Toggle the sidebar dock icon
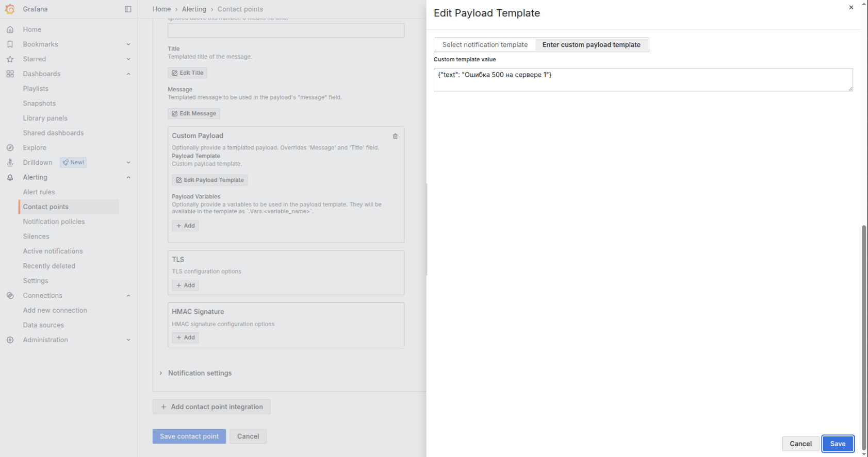Image resolution: width=868 pixels, height=457 pixels. (x=128, y=9)
